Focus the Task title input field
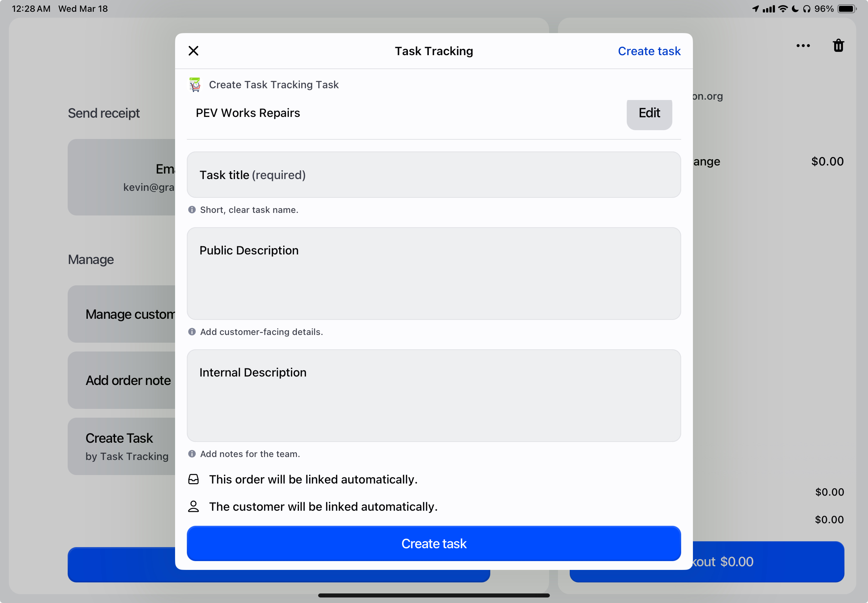Screen dimensions: 868x603 pyautogui.click(x=433, y=175)
